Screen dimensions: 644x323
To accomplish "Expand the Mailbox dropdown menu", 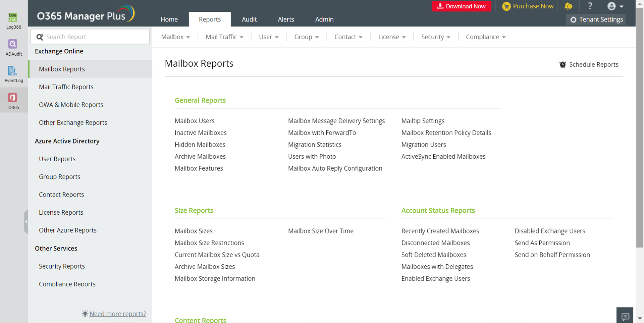I will (175, 37).
